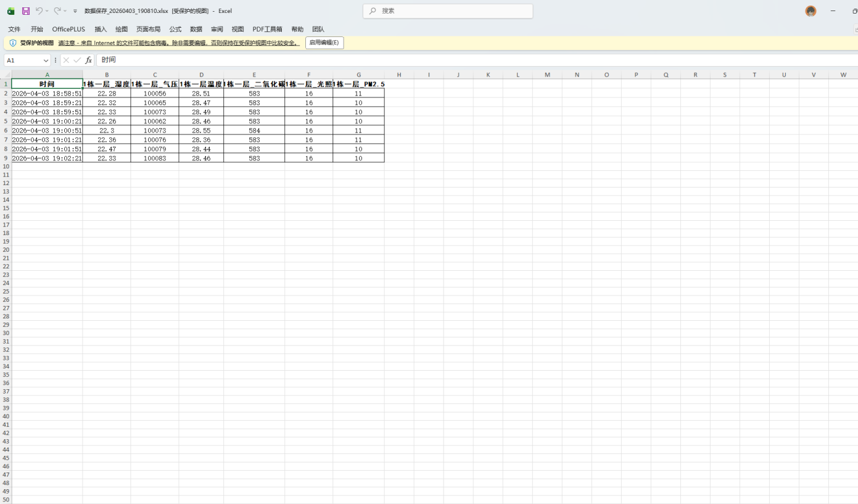Click the Redo arrow icon

(x=57, y=11)
